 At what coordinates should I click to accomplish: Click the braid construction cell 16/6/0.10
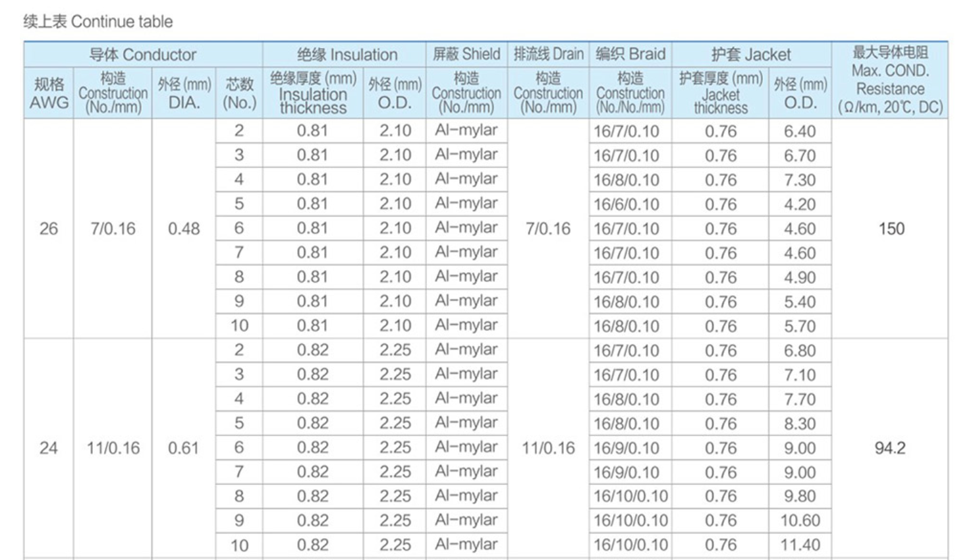[627, 204]
